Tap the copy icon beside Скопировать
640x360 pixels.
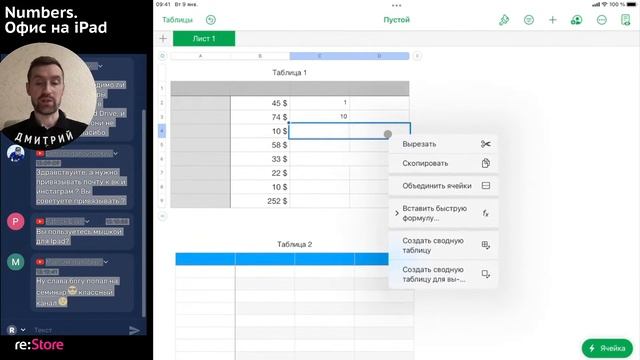coord(485,163)
